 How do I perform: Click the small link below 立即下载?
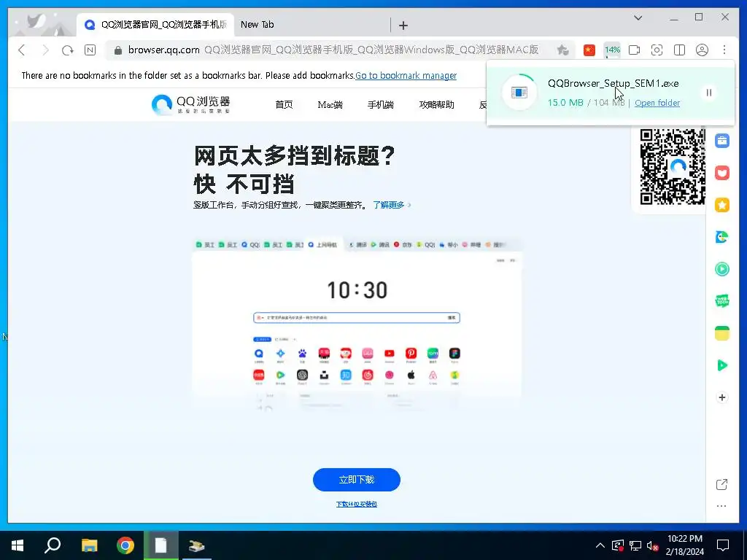pos(356,505)
